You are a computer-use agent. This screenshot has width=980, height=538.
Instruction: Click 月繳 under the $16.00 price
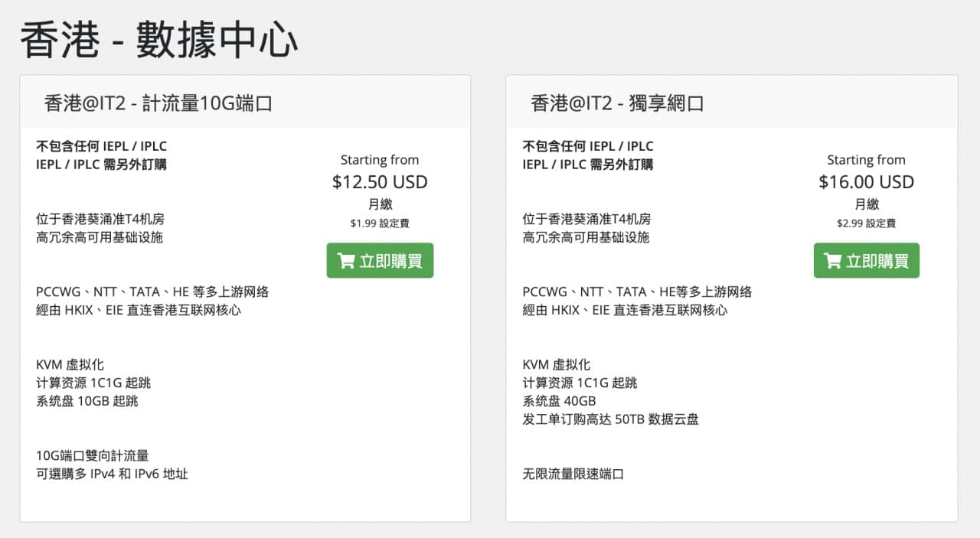pyautogui.click(x=867, y=204)
